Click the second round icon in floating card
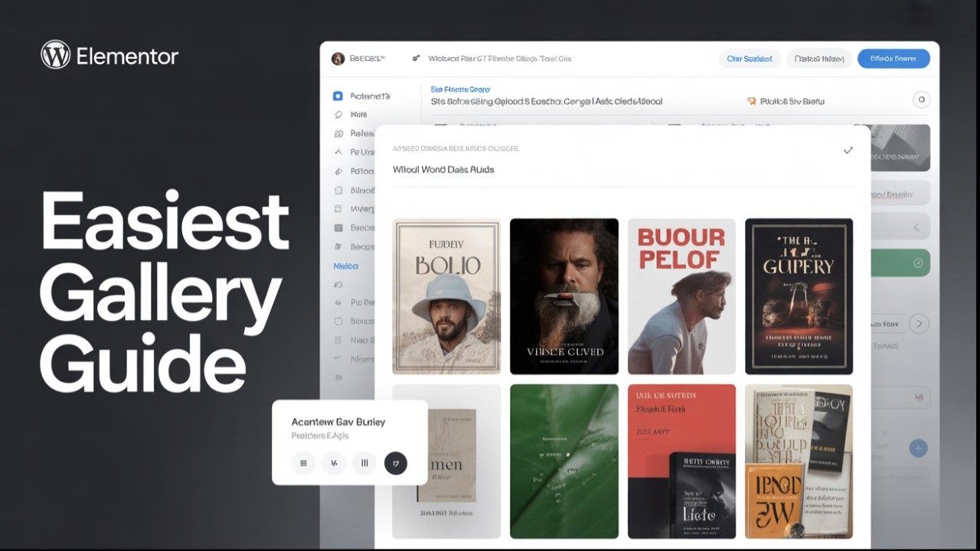The width and height of the screenshot is (980, 551). (x=334, y=463)
